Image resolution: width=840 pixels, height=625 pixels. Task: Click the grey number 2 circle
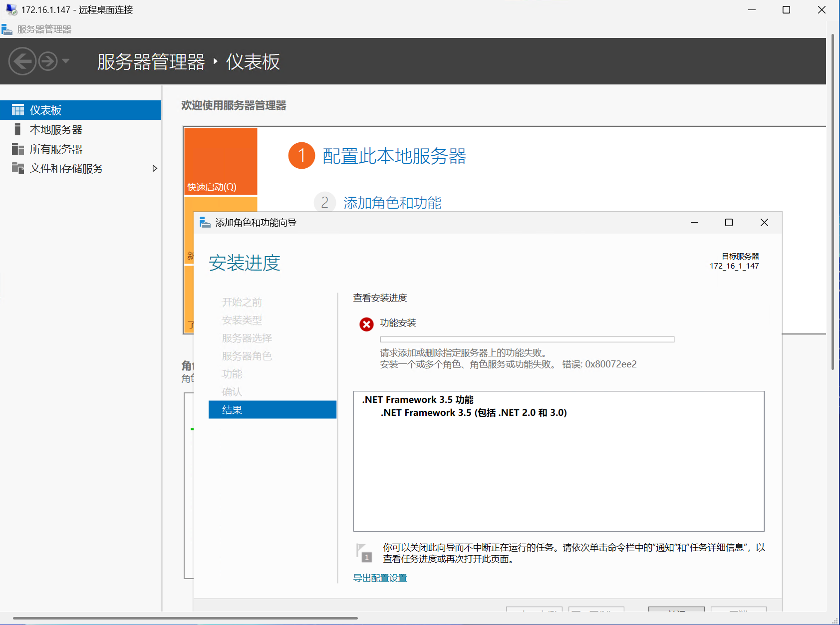pos(324,202)
